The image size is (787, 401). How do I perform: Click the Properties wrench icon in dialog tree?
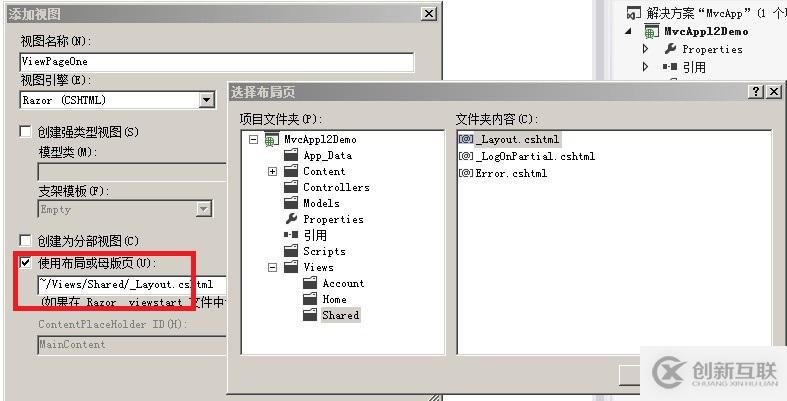point(291,219)
